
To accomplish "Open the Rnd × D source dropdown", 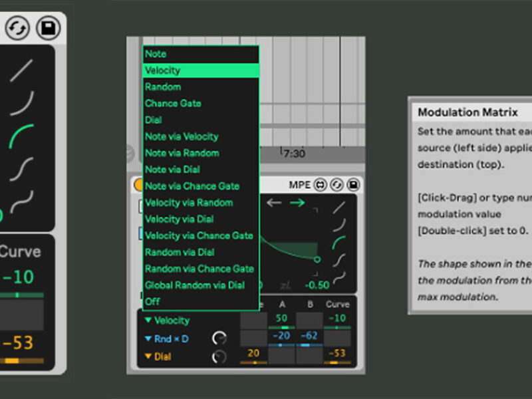I will [148, 338].
